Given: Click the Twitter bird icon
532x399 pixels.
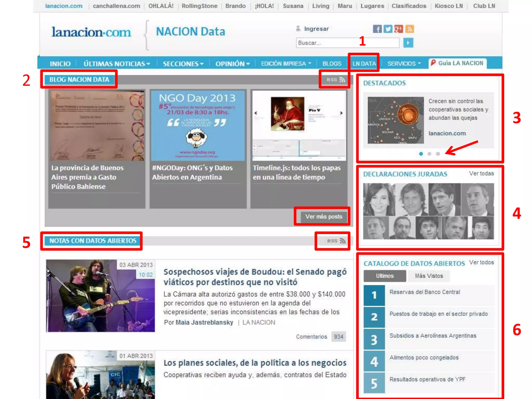Looking at the screenshot, I should click(x=388, y=29).
